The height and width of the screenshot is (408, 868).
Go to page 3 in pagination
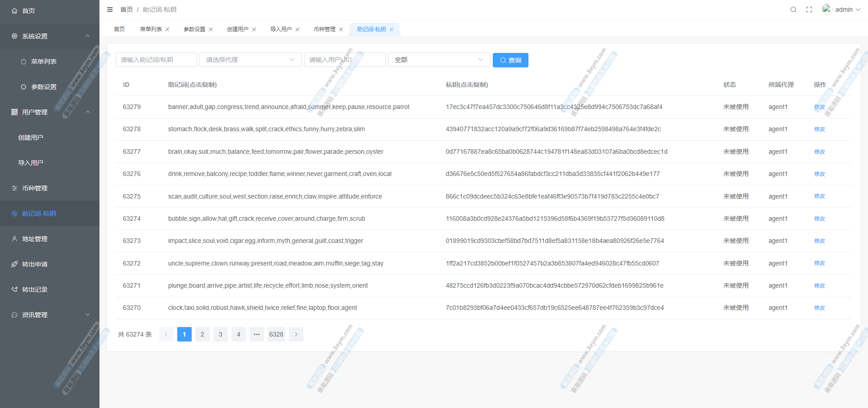pos(220,334)
